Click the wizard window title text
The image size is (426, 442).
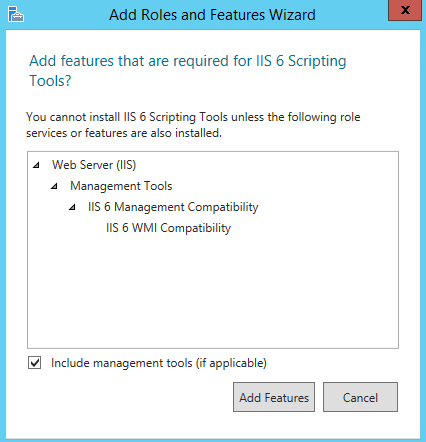(x=212, y=15)
